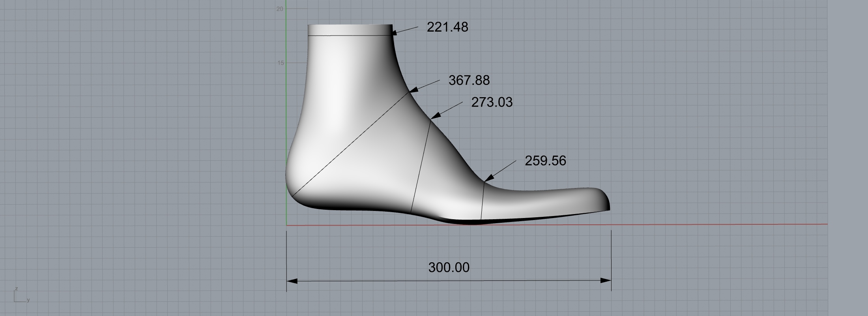868x316 pixels.
Task: Select the arrowhead of the 221.48 leader
Action: pos(396,33)
